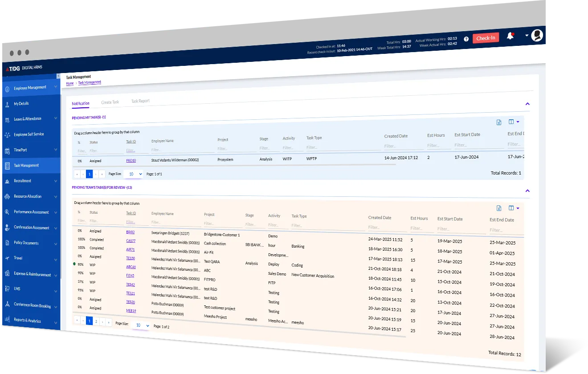This screenshot has width=588, height=374.
Task: Click the Home breadcrumb link
Action: click(70, 83)
